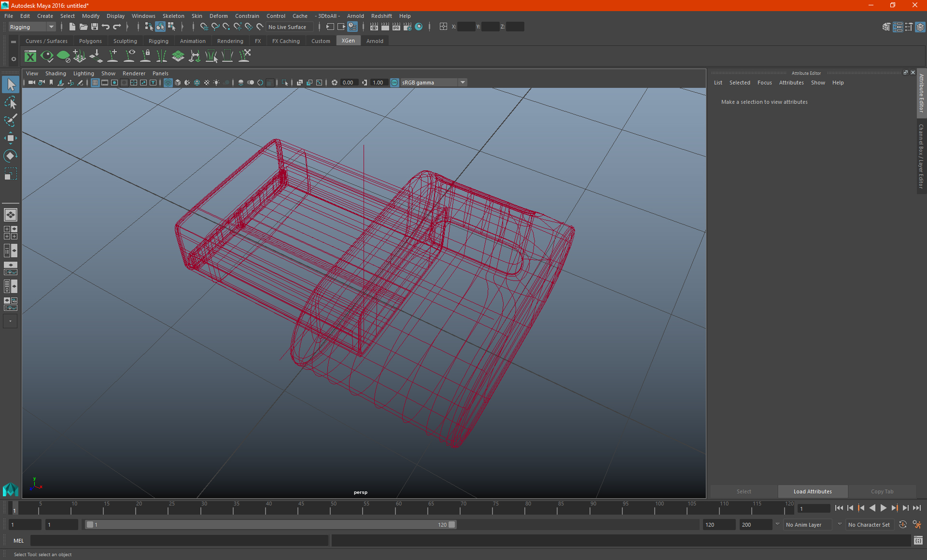Image resolution: width=927 pixels, height=560 pixels.
Task: Toggle the XGen tab active state
Action: pyautogui.click(x=347, y=41)
